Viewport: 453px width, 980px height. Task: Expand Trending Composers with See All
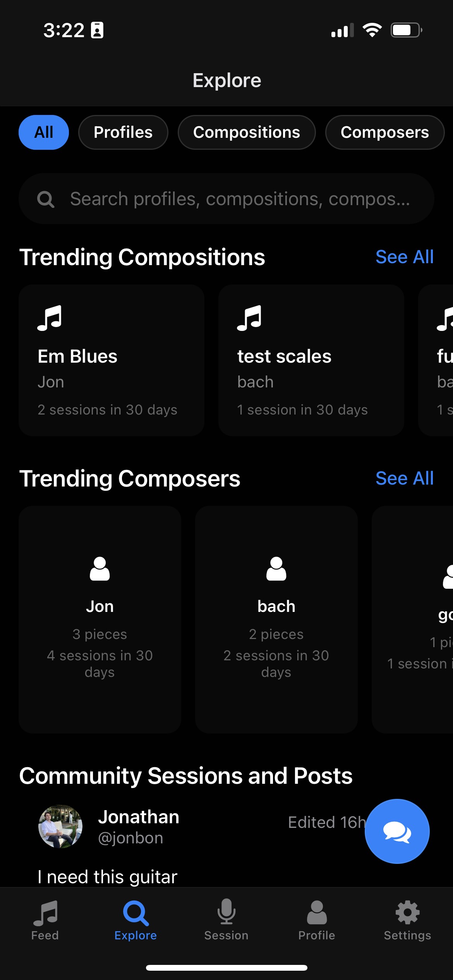404,478
